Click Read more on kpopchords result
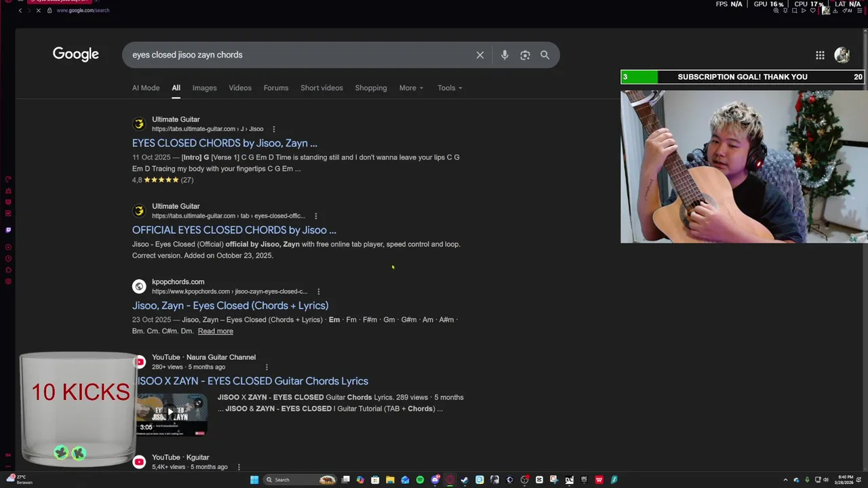 (215, 331)
